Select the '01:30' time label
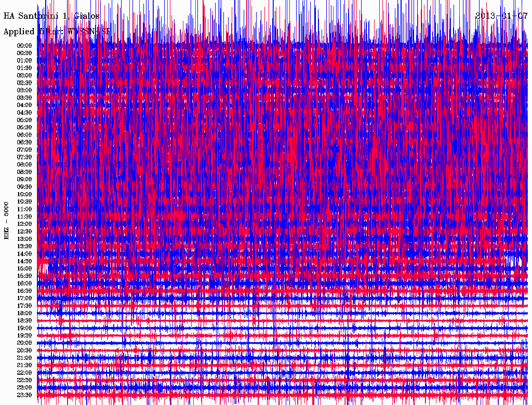Image resolution: width=532 pixels, height=405 pixels. point(24,68)
